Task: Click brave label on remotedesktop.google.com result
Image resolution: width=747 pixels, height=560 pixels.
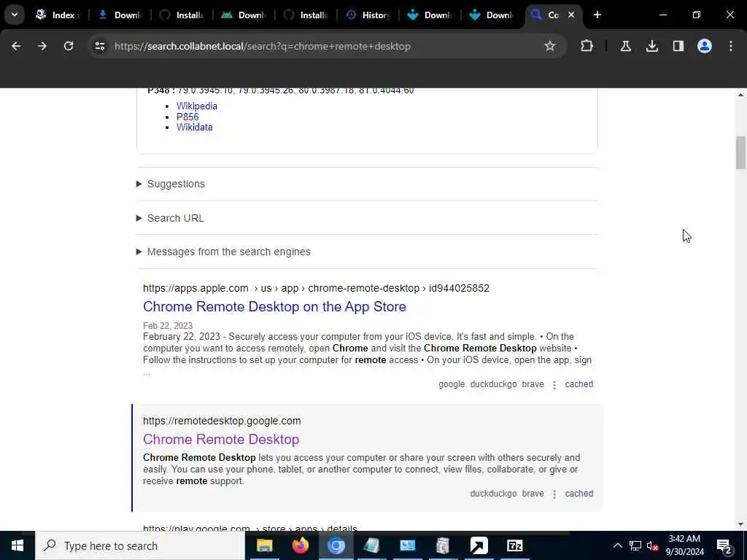Action: pos(533,494)
